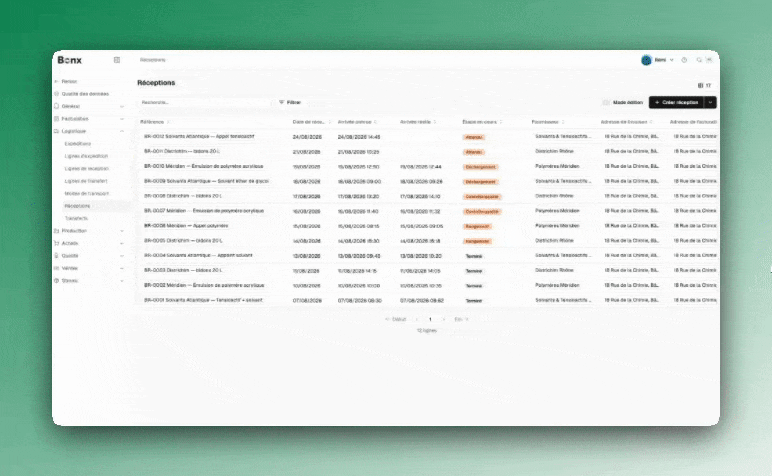Click the magnifier search icon in top bar

699,60
